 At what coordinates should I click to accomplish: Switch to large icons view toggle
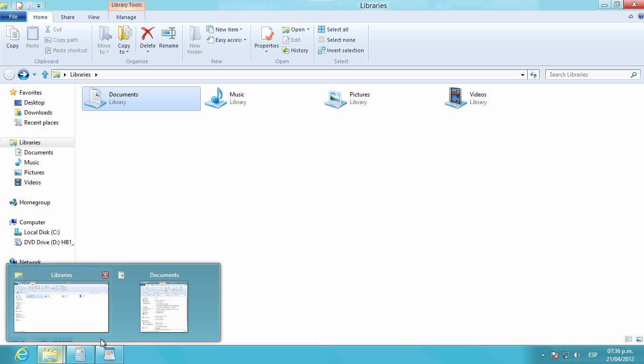(639, 339)
